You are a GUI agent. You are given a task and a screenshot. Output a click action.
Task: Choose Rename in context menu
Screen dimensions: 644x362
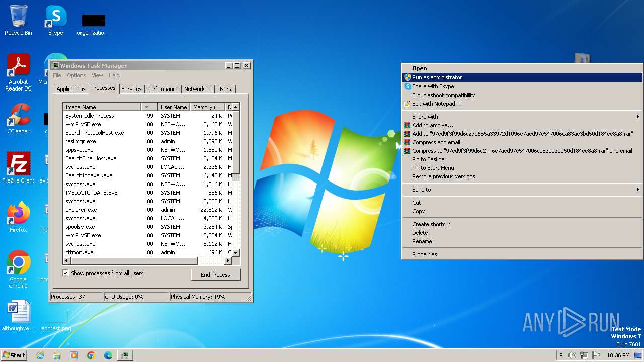(522, 241)
